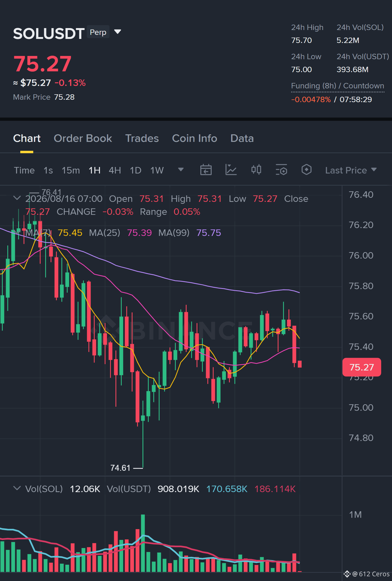Expand the SOLUSDT Perp pair selector arrow
392x581 pixels.
[118, 32]
